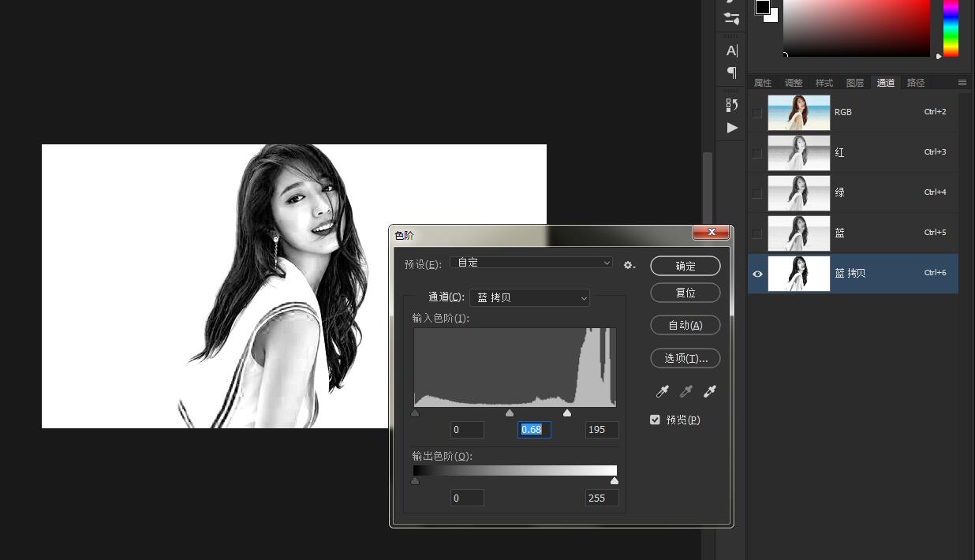Open the Character panel icon
Image resolution: width=975 pixels, height=560 pixels.
coord(731,51)
